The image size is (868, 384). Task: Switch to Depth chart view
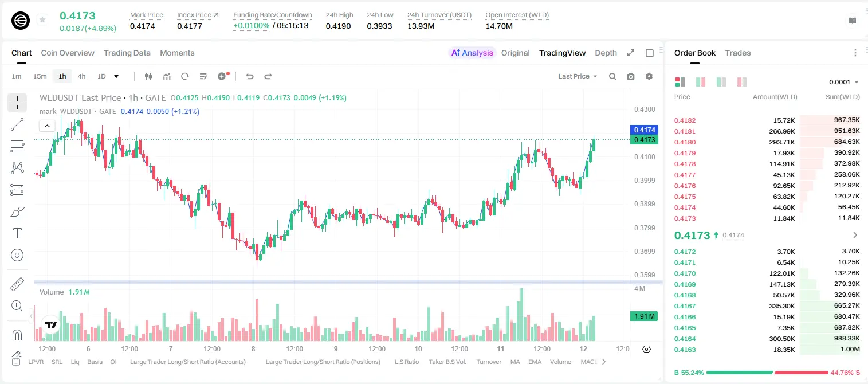point(606,53)
